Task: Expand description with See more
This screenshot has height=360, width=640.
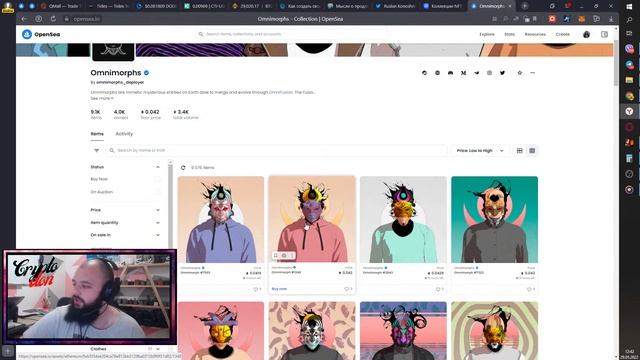Action: [102, 98]
